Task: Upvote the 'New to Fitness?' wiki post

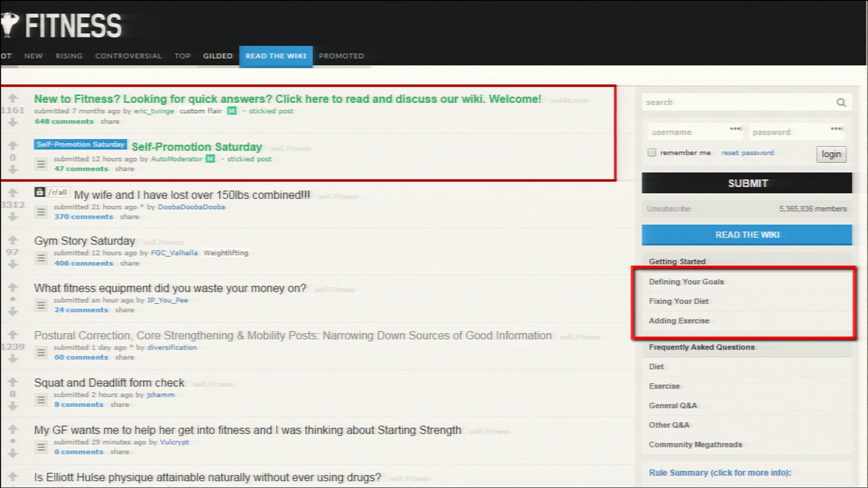Action: (13, 98)
